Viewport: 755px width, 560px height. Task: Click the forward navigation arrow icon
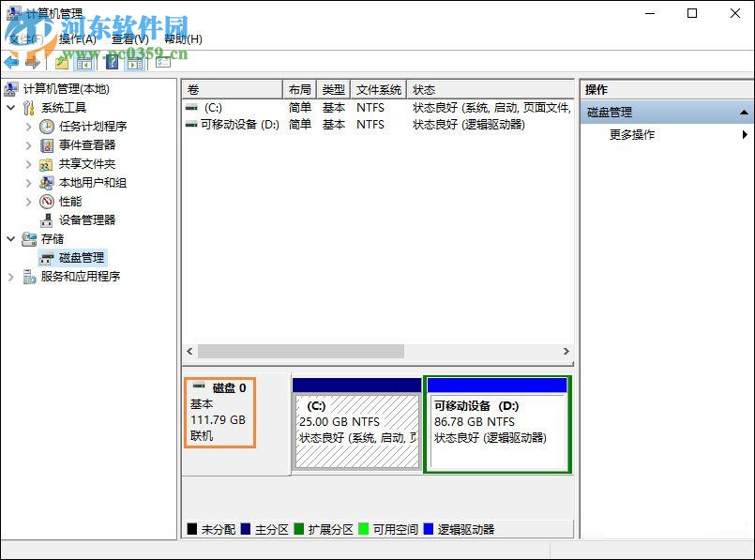[30, 63]
